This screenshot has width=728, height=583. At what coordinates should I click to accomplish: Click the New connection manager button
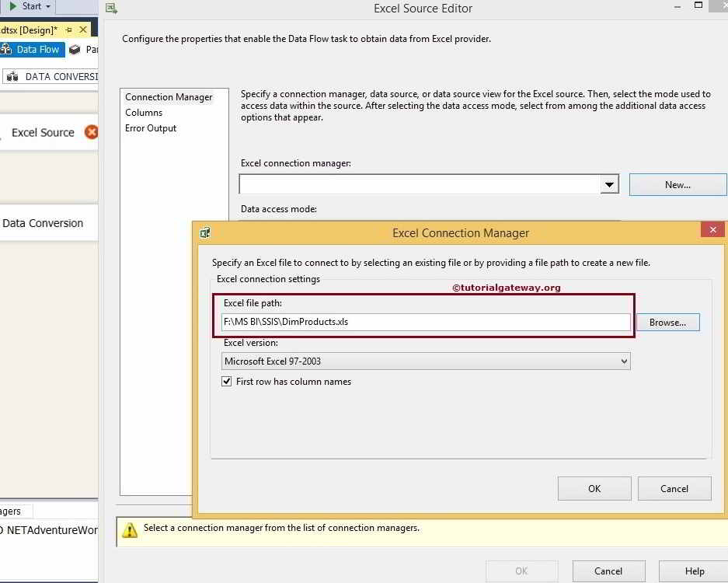point(676,184)
